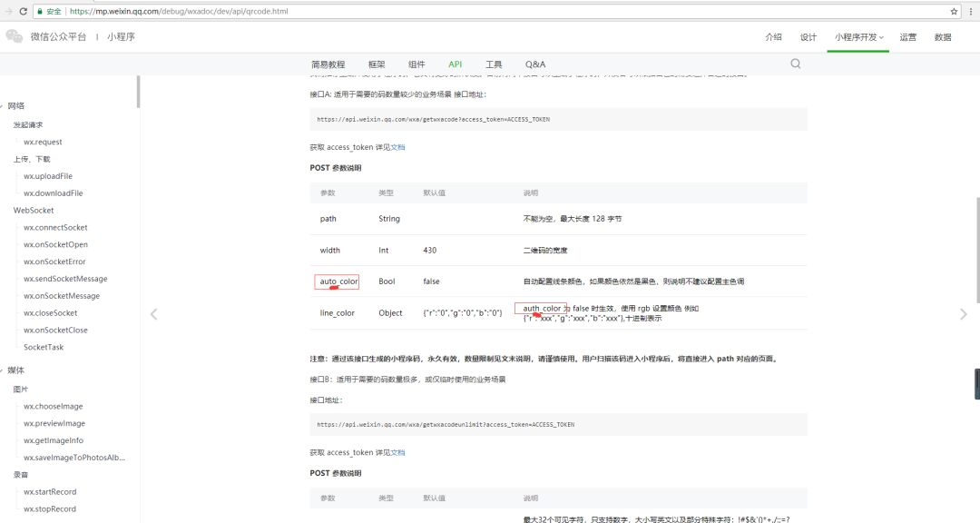Open wx.onSocketMessage in sidebar
This screenshot has height=523, width=980.
click(62, 296)
